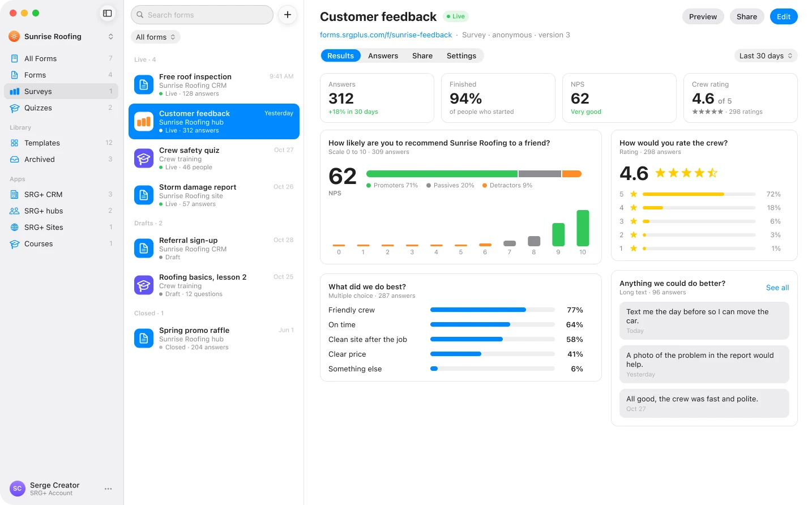The image size is (812, 505).
Task: Click the Templates grid icon
Action: click(x=15, y=143)
